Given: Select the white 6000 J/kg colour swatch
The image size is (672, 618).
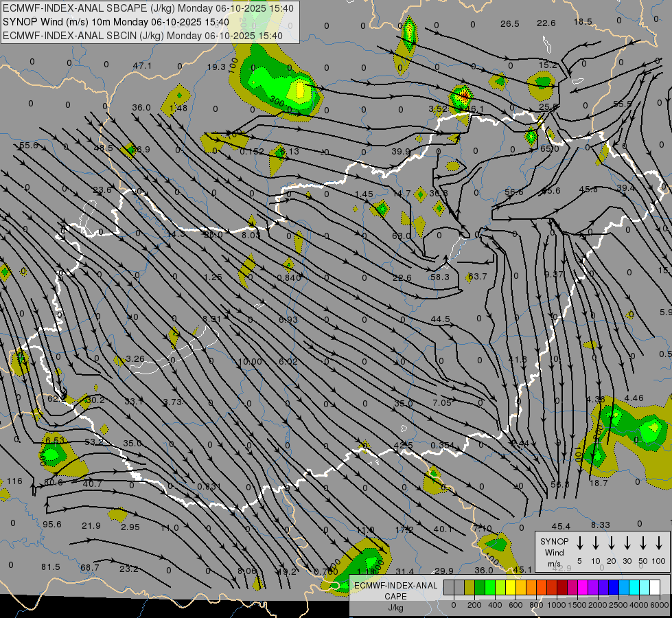Looking at the screenshot, I should pos(654,588).
